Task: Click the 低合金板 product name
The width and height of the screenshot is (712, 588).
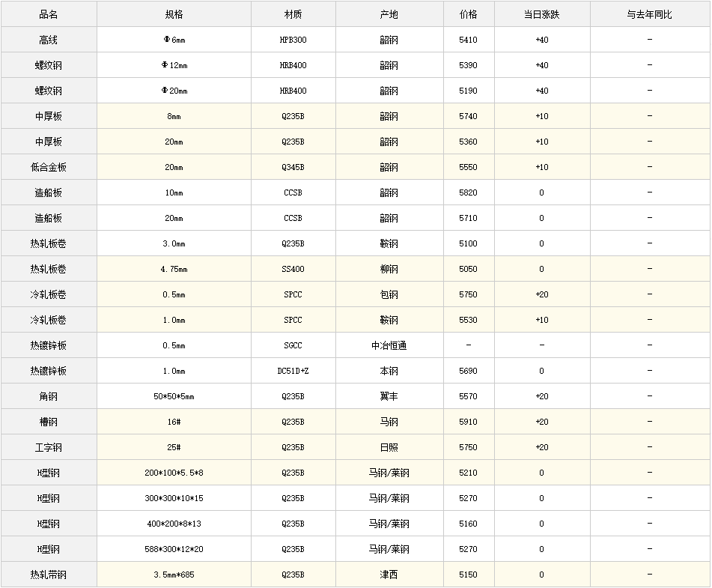Action: tap(49, 167)
